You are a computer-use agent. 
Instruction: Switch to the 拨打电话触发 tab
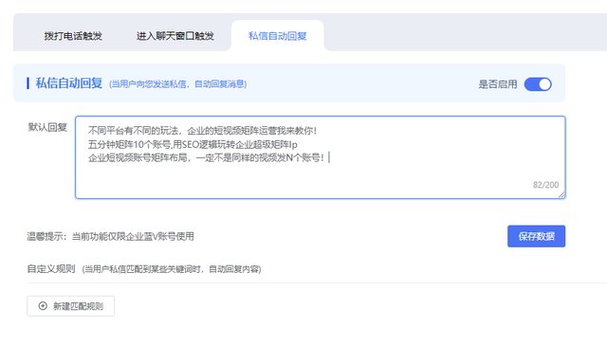coord(73,36)
